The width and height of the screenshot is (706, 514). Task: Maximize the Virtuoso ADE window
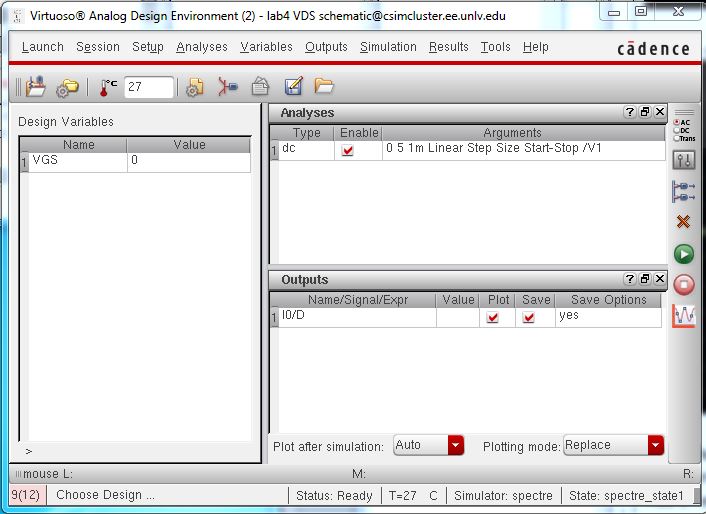pyautogui.click(x=641, y=11)
